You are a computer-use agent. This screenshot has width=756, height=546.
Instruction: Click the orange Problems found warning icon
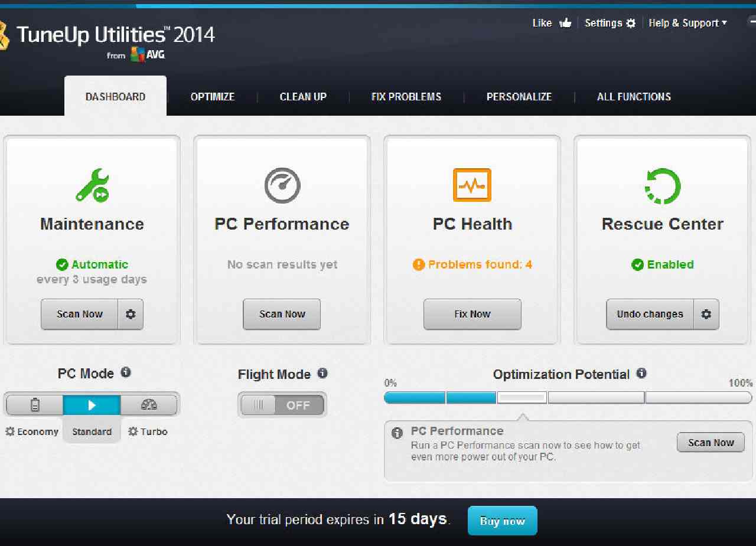click(x=419, y=264)
